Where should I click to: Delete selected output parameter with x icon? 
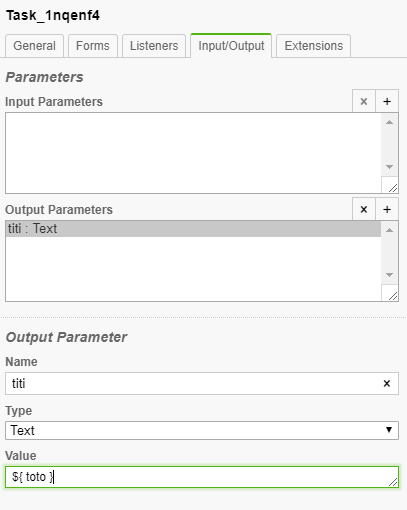[364, 209]
